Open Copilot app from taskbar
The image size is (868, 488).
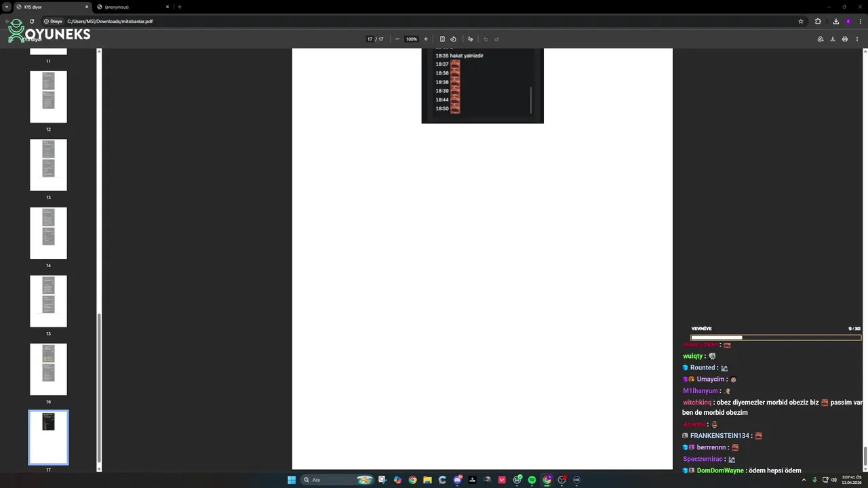pyautogui.click(x=397, y=480)
